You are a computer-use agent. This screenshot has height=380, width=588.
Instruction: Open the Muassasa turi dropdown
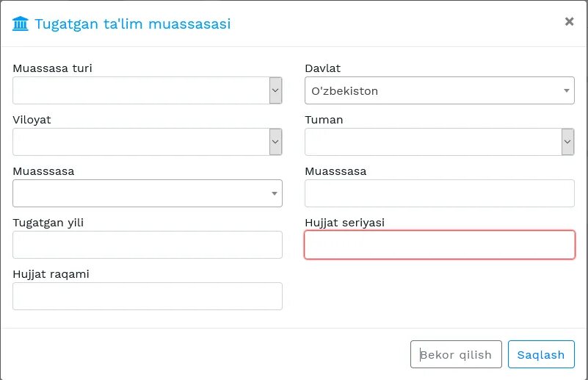point(147,90)
